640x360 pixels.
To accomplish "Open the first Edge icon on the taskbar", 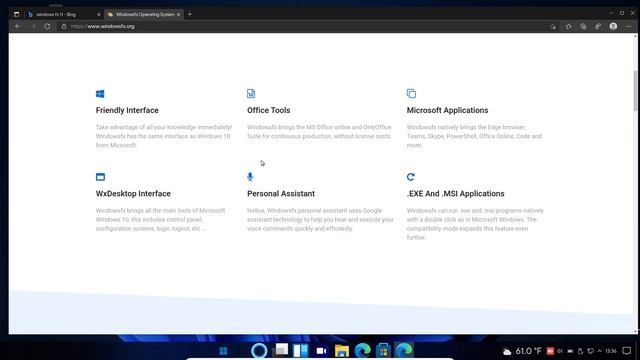I will (362, 351).
